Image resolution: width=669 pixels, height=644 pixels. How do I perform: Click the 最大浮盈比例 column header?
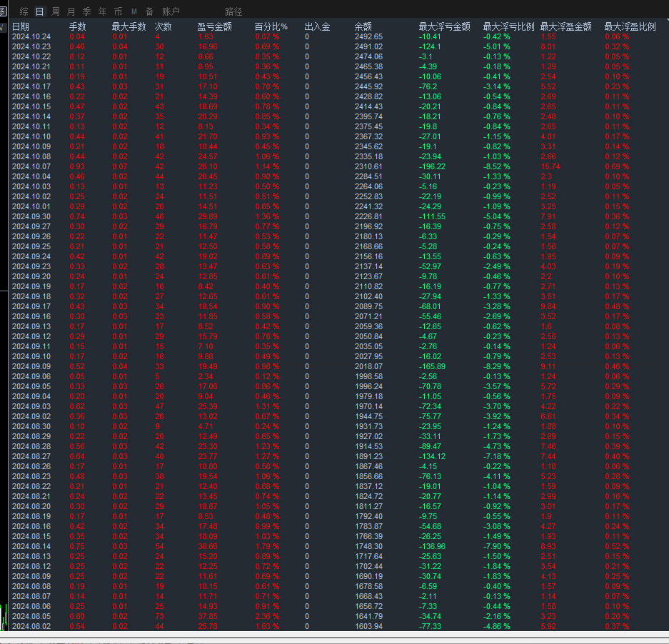tap(630, 26)
